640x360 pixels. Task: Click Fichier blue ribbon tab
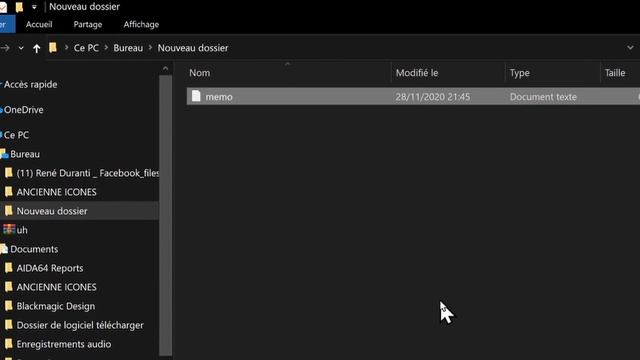tap(7, 24)
